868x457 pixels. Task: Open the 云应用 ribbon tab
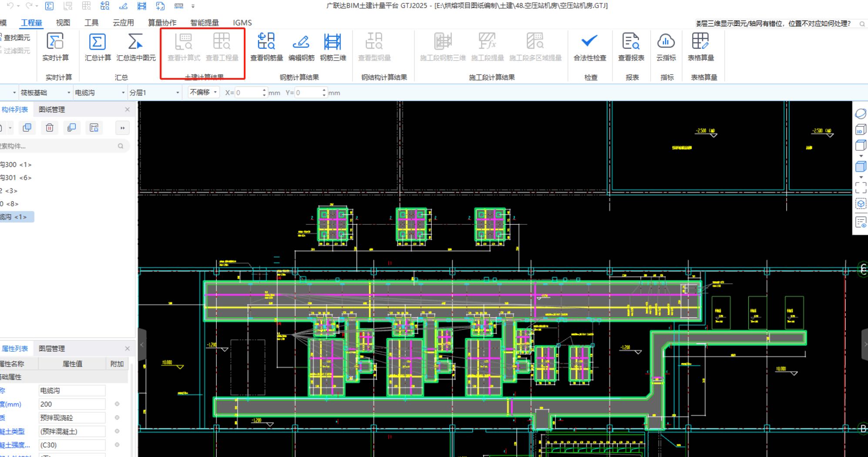coord(123,23)
